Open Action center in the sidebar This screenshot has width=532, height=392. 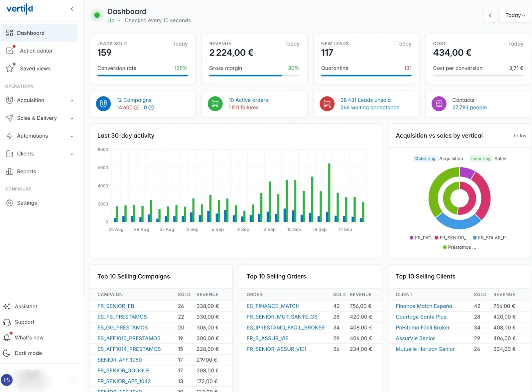pos(39,51)
